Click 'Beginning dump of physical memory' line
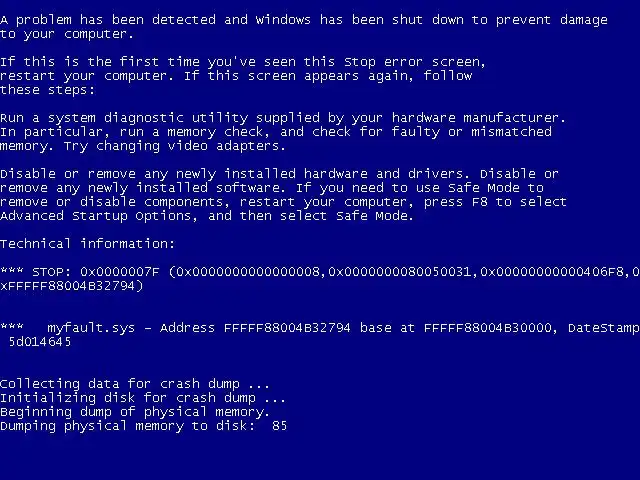This screenshot has height=480, width=640. tap(135, 412)
